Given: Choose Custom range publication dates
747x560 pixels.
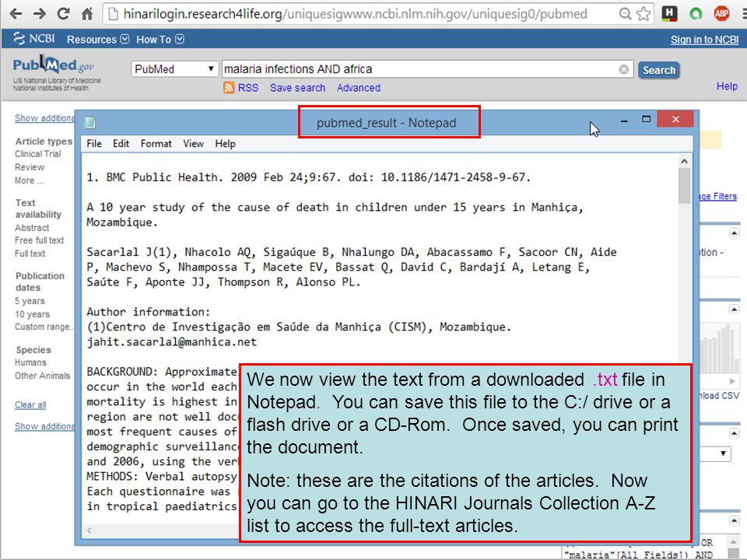Looking at the screenshot, I should click(x=44, y=327).
